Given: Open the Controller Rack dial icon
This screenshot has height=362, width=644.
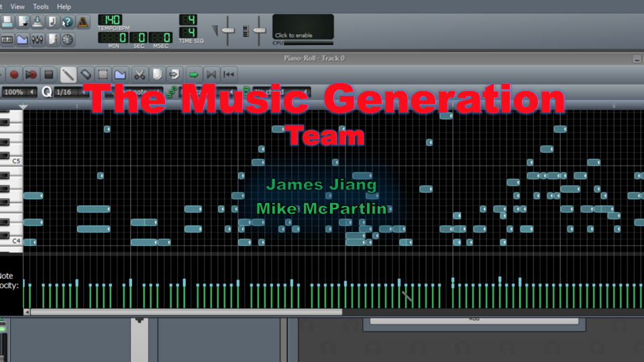Looking at the screenshot, I should 67,40.
